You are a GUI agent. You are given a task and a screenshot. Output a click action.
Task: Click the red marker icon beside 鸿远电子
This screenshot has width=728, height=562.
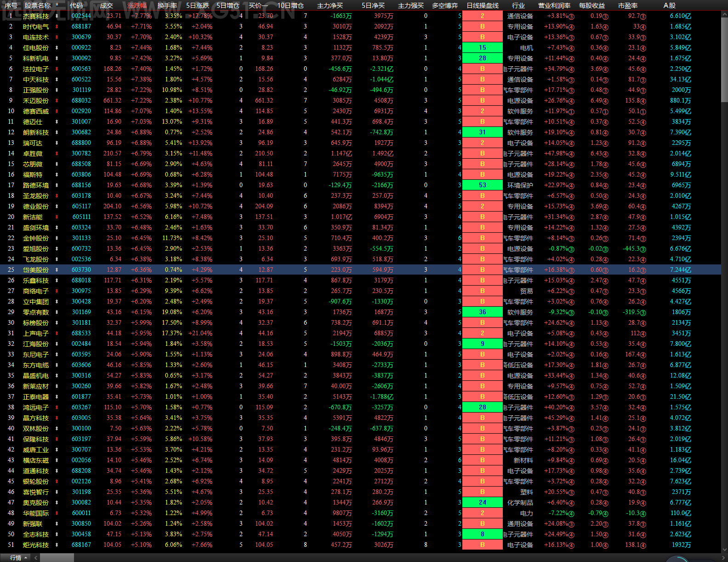tap(57, 407)
